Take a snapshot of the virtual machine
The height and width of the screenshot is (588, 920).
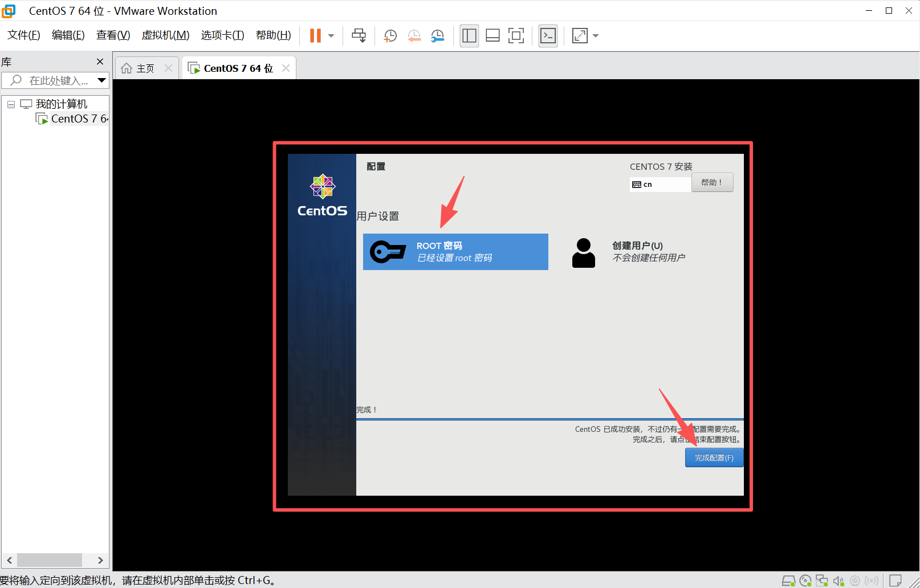[x=390, y=36]
